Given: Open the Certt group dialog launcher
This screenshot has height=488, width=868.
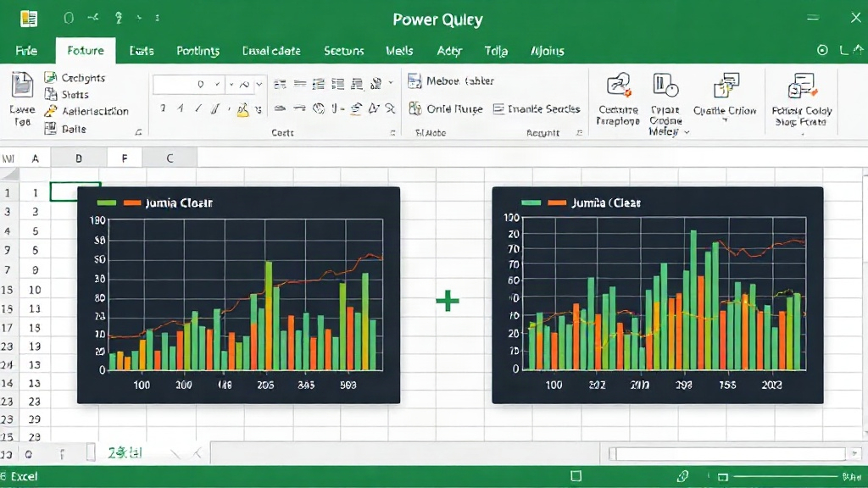Looking at the screenshot, I should [x=392, y=133].
